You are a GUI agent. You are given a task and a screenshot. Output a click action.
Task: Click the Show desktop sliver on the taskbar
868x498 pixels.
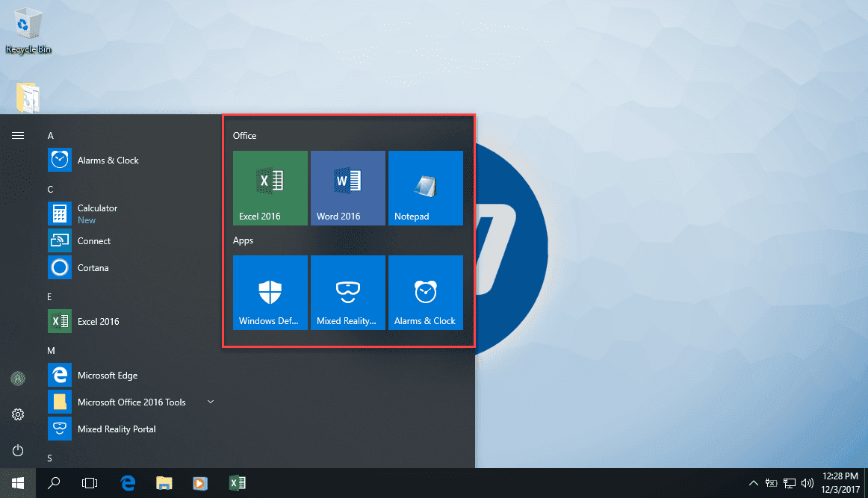(866, 483)
